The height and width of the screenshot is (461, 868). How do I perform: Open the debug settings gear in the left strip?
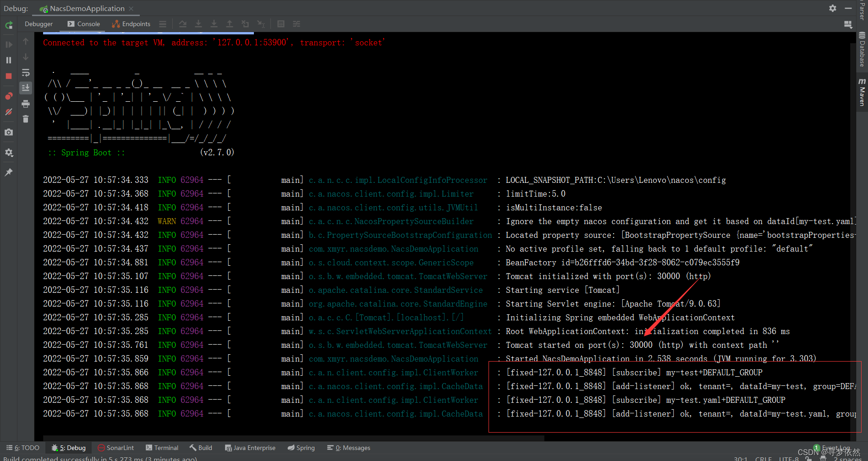(x=9, y=153)
